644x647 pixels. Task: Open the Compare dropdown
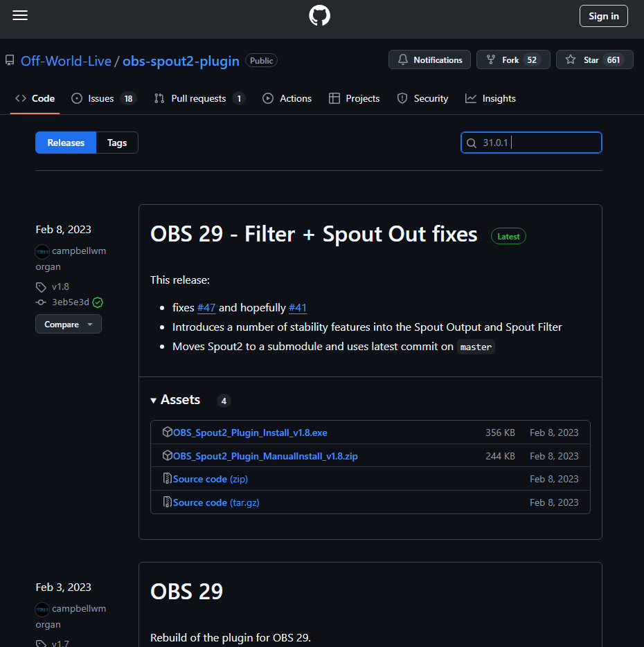click(69, 325)
